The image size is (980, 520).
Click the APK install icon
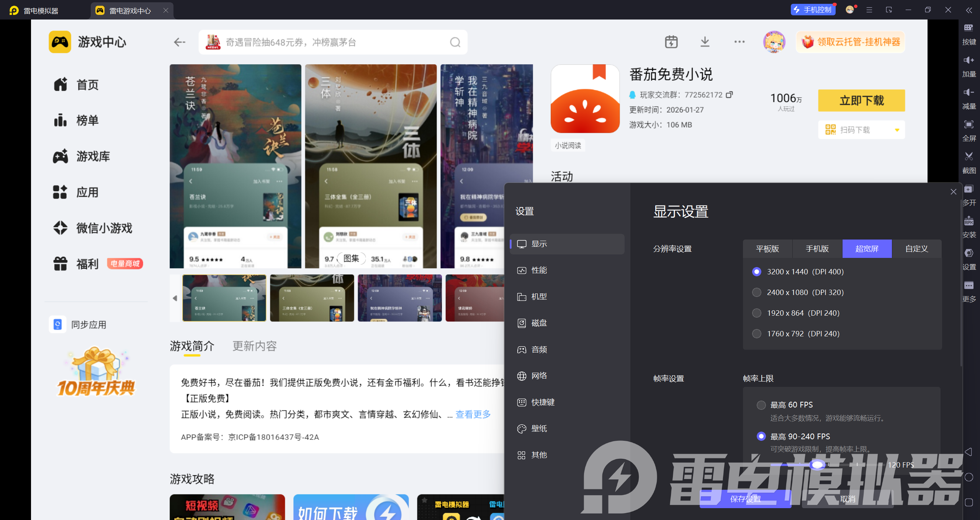[969, 221]
